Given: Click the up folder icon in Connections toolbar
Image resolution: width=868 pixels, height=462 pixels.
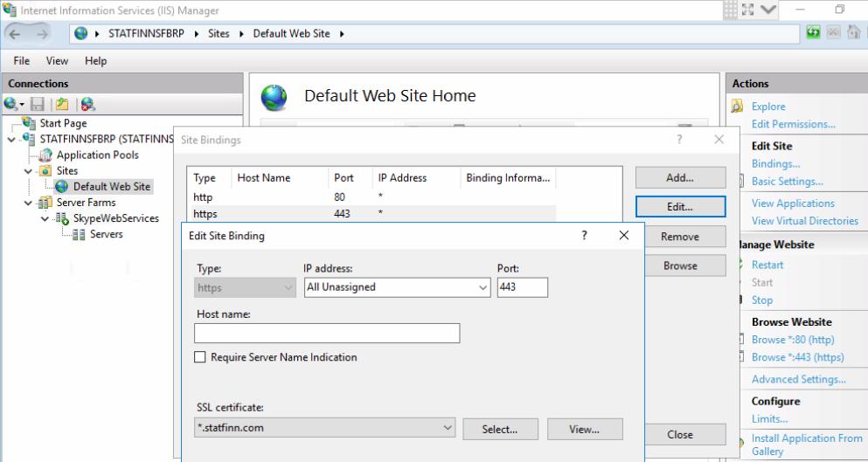Looking at the screenshot, I should pyautogui.click(x=61, y=104).
